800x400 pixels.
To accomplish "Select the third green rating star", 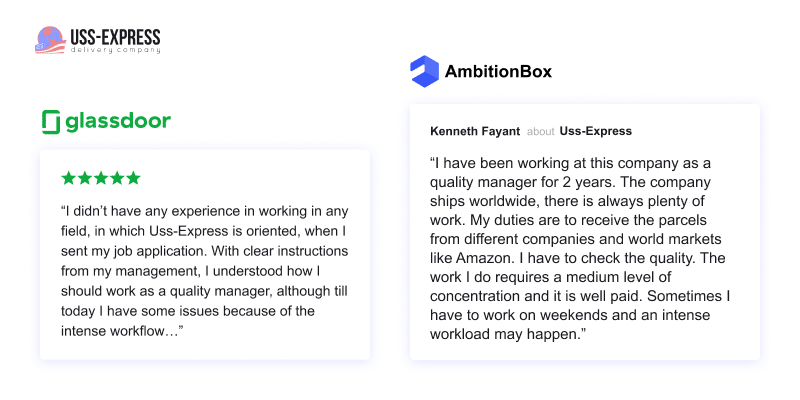I will (x=101, y=178).
